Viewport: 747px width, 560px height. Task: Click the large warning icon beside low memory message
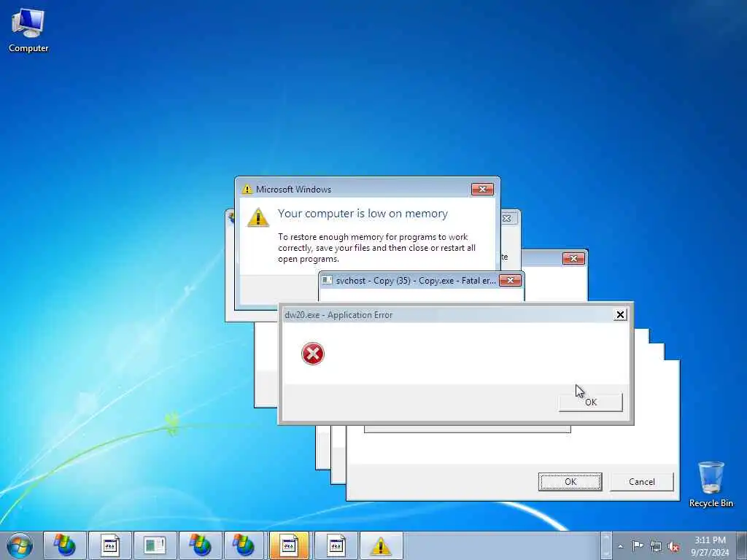click(258, 217)
